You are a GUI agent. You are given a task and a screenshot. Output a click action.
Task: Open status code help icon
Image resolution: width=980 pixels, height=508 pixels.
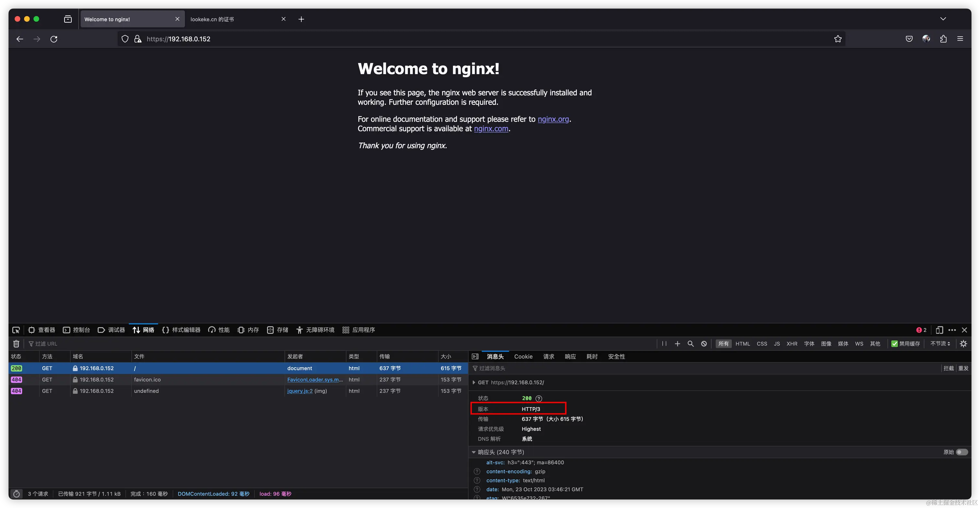coord(539,398)
